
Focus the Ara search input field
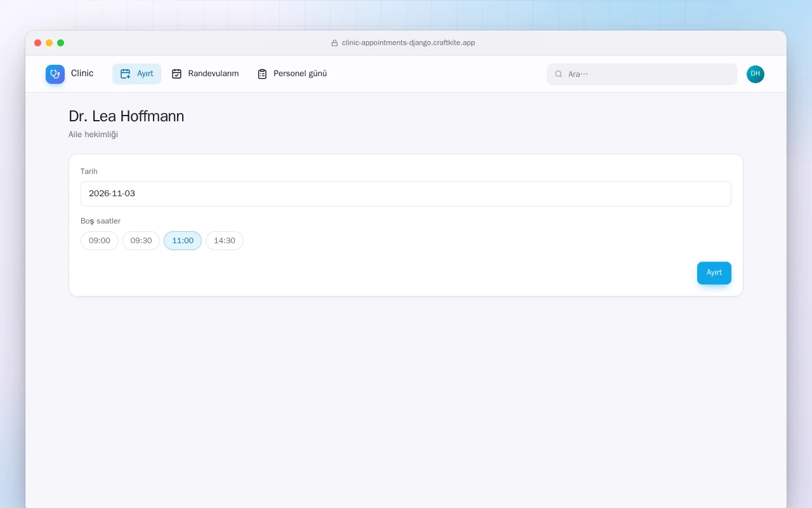pyautogui.click(x=642, y=74)
